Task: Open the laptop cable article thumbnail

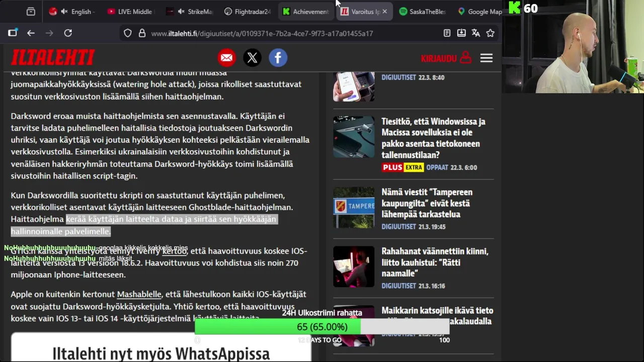Action: (354, 137)
